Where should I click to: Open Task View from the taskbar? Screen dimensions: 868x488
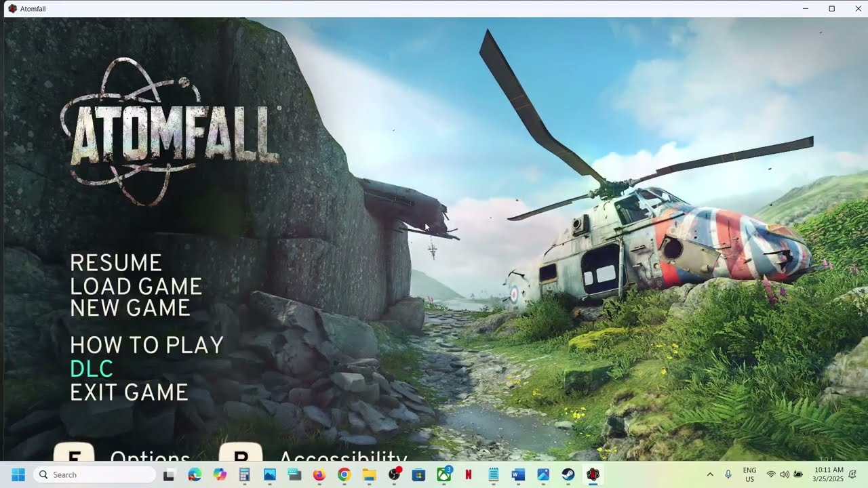pos(169,474)
